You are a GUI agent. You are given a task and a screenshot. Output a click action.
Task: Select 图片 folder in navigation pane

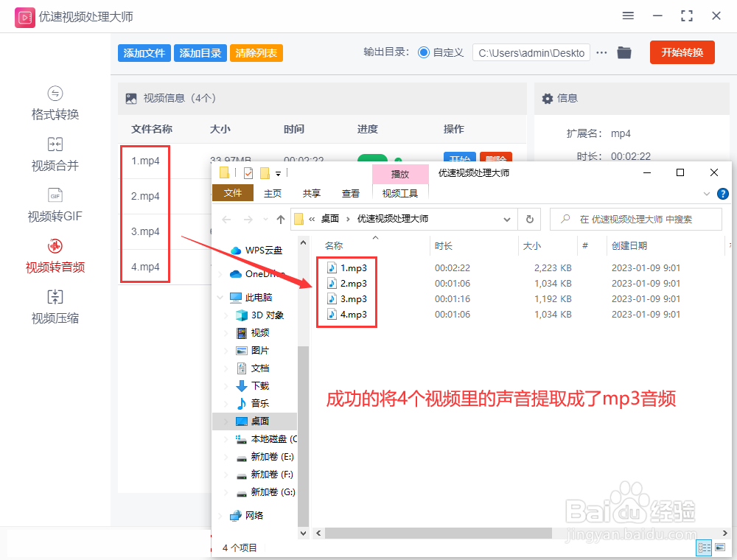[252, 351]
